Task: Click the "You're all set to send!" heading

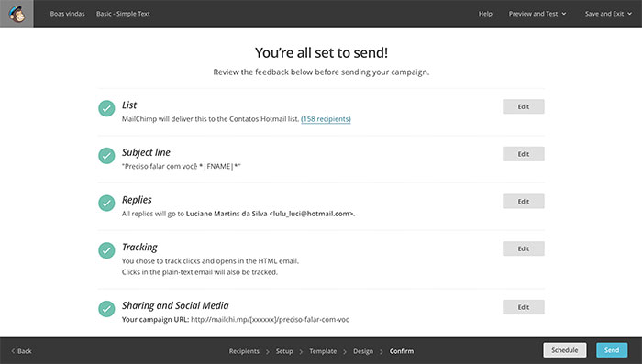Action: tap(321, 52)
